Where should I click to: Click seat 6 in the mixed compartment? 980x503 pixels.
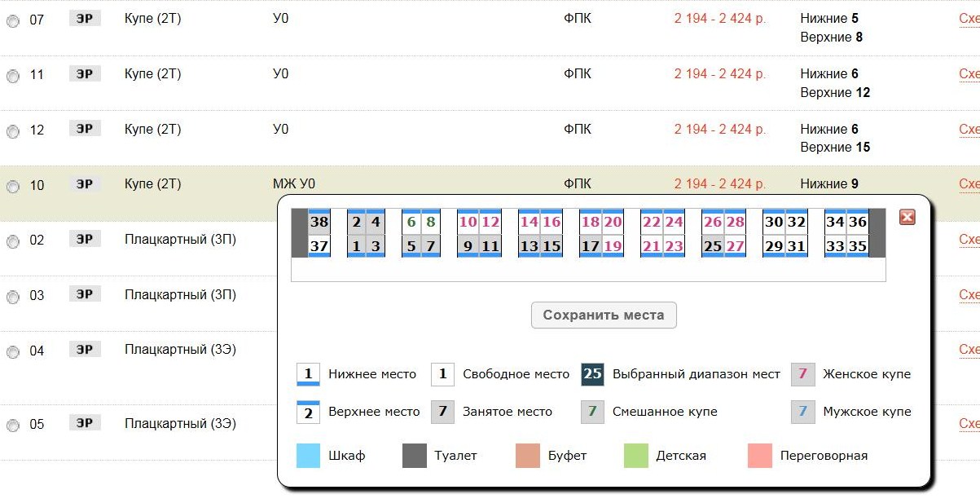coord(411,222)
